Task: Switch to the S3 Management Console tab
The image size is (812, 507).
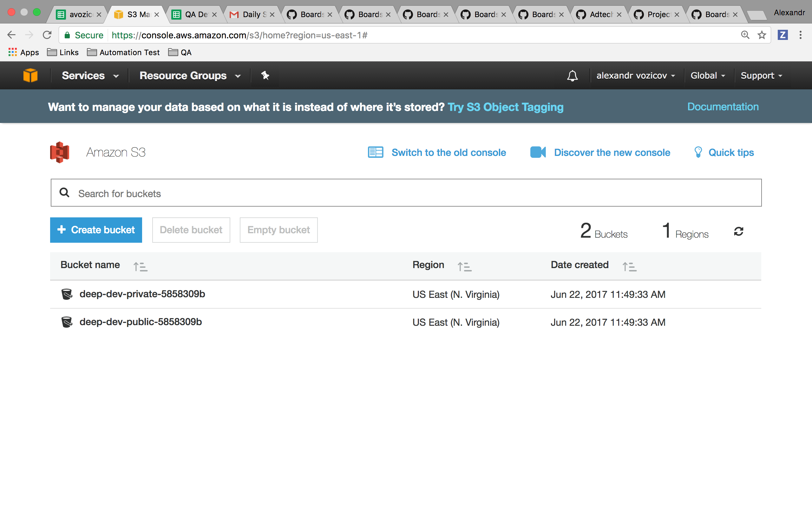Action: point(134,14)
